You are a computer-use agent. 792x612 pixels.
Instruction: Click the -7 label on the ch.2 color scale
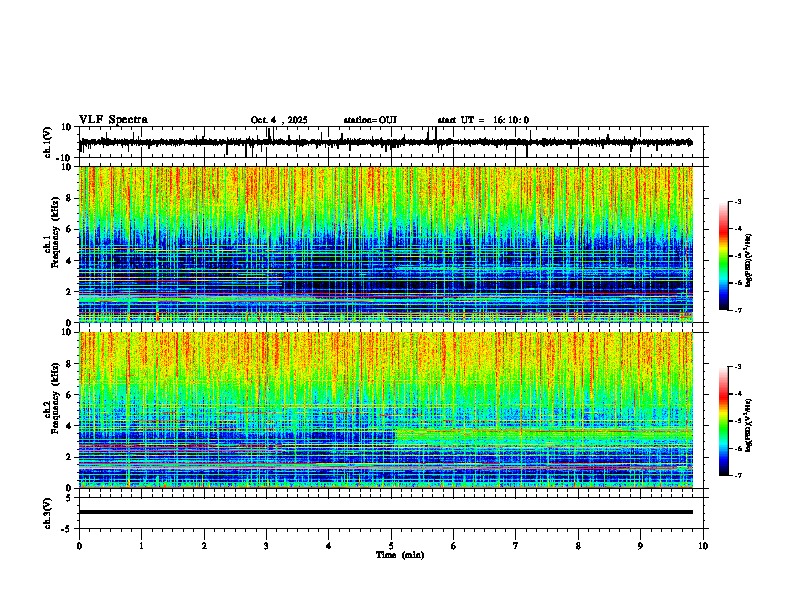pyautogui.click(x=738, y=476)
